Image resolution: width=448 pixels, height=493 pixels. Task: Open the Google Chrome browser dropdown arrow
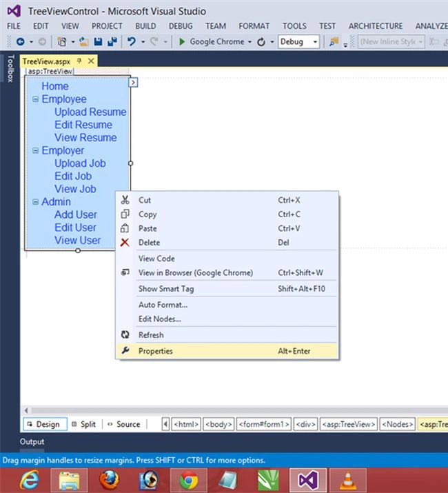[250, 42]
